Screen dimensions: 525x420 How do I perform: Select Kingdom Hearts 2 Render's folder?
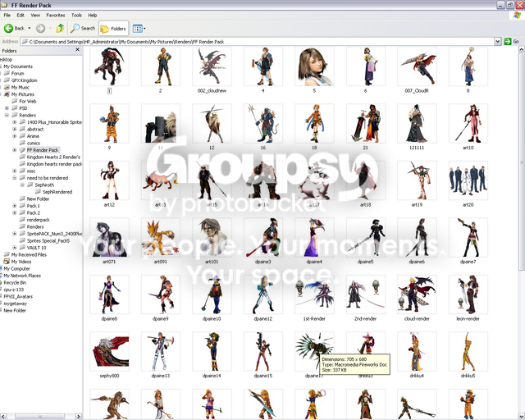click(53, 157)
